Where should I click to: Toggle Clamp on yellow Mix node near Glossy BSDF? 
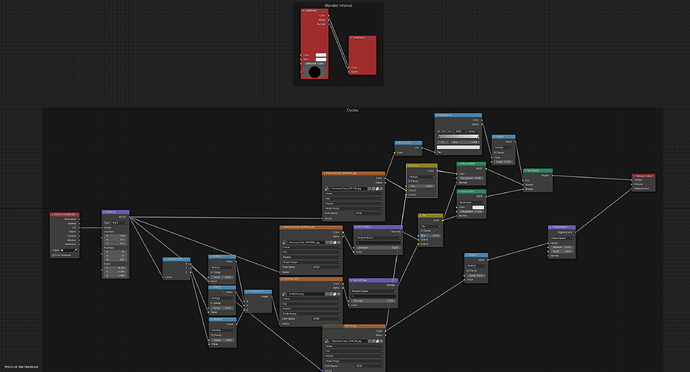[422, 231]
